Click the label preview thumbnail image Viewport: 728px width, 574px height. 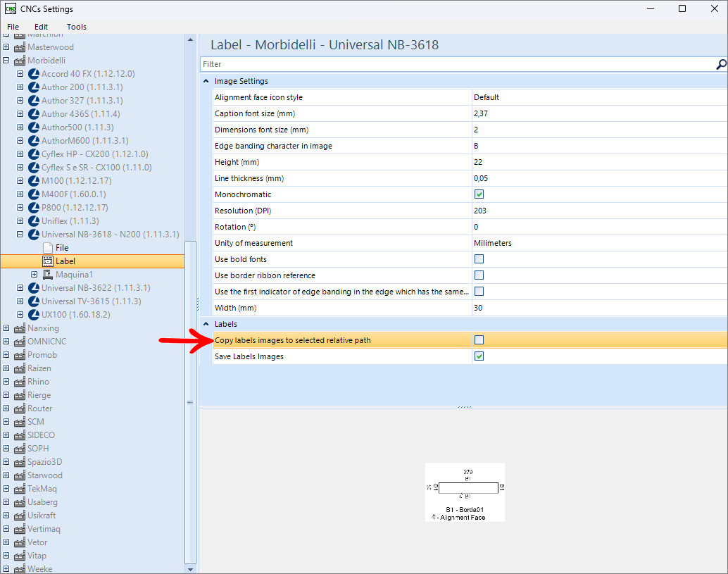tap(465, 492)
